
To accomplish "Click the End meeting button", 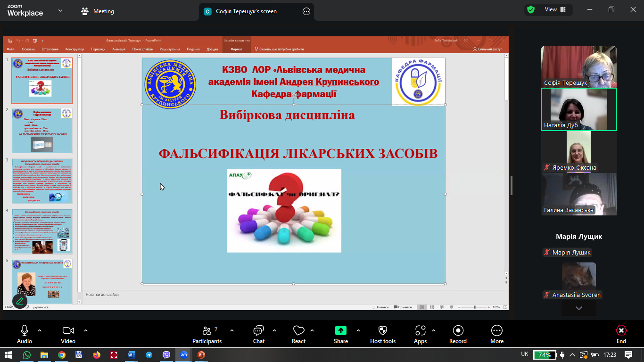I will (x=621, y=334).
